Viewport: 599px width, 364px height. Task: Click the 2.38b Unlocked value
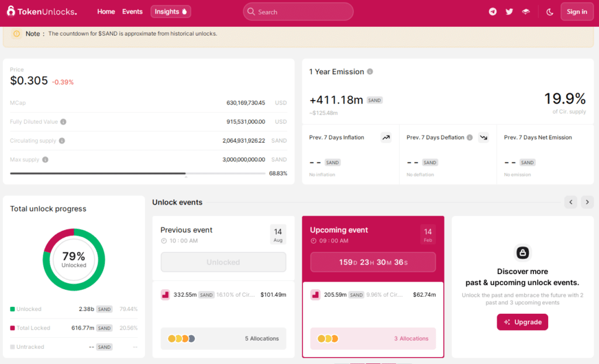click(x=87, y=309)
